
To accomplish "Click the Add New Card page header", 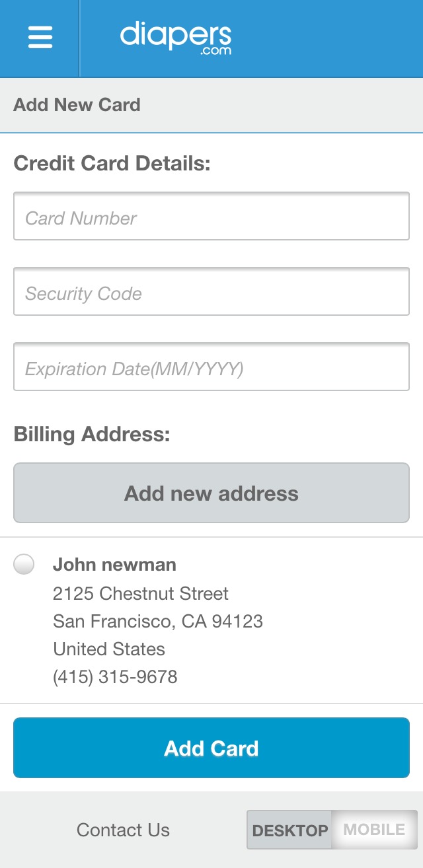I will point(77,104).
